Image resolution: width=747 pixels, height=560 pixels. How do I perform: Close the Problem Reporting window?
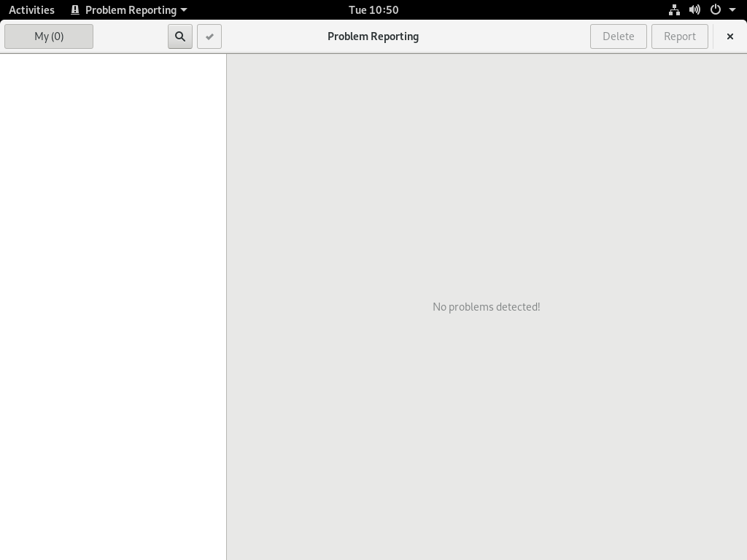click(729, 36)
